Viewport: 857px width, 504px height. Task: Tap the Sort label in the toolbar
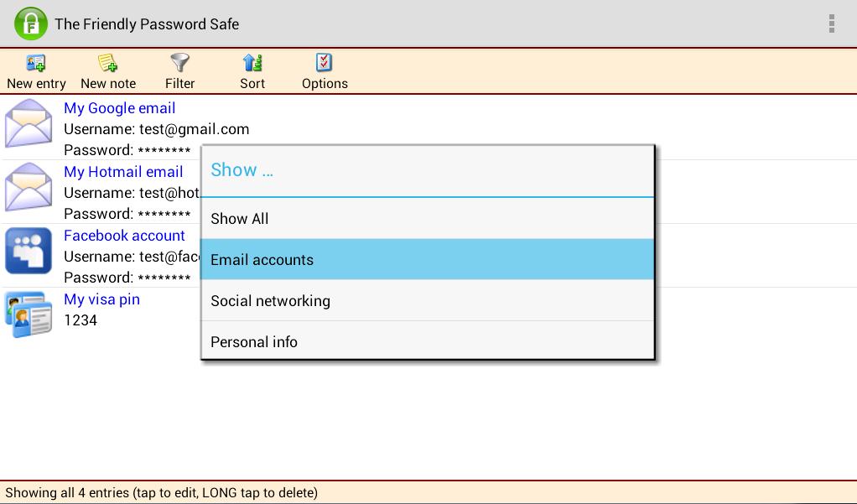pyautogui.click(x=252, y=84)
